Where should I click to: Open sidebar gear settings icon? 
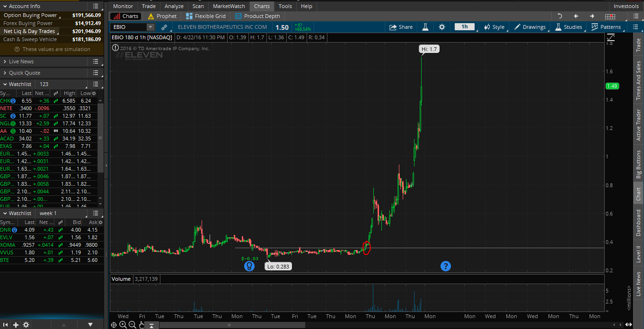click(26, 325)
